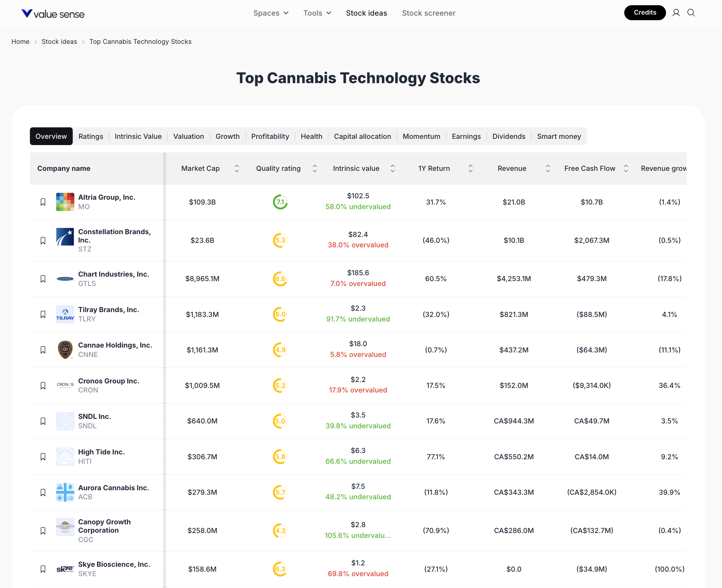
Task: Open the Stock screener nav link
Action: (x=428, y=13)
